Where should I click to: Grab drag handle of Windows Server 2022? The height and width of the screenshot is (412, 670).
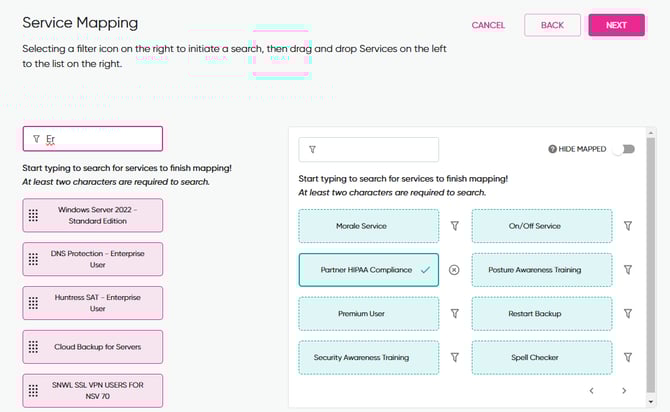(x=33, y=215)
